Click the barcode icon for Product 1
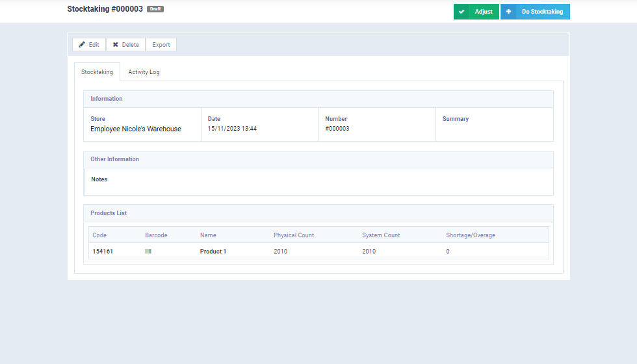 tap(148, 252)
